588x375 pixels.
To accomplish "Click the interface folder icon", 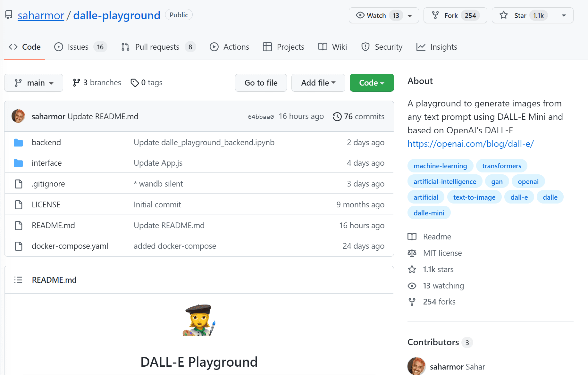I will pos(18,163).
